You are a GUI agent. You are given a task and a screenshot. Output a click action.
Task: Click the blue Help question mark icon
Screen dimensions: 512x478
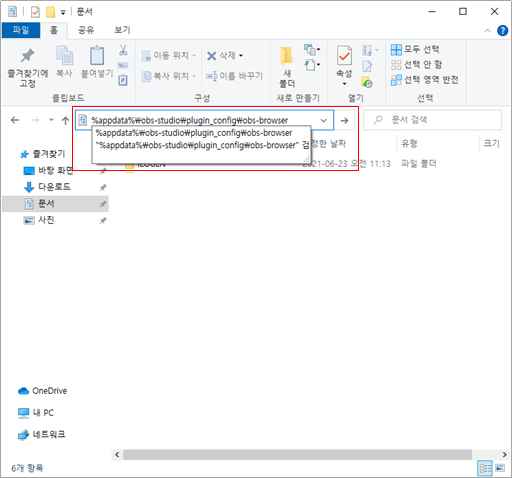(503, 31)
